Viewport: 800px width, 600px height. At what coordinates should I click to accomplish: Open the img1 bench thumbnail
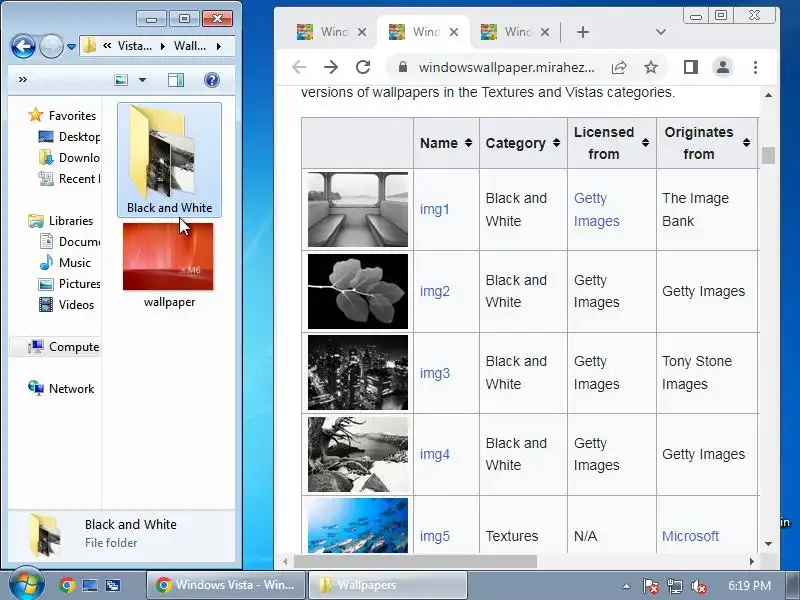[x=358, y=209]
